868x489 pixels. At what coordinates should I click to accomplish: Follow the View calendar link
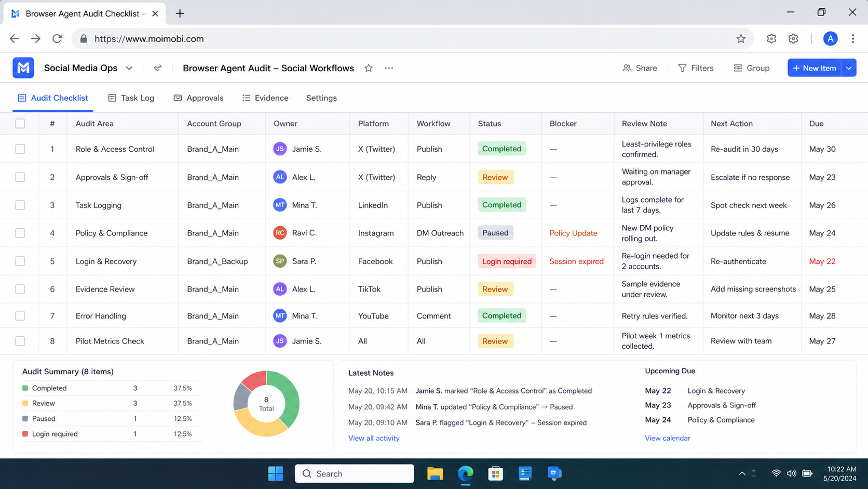click(668, 438)
